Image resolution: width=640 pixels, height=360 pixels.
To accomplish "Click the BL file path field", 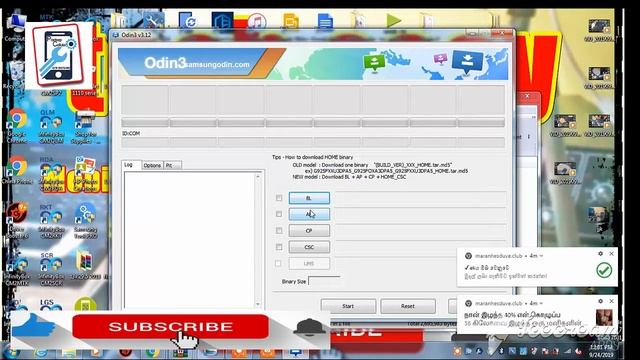I will [420, 198].
